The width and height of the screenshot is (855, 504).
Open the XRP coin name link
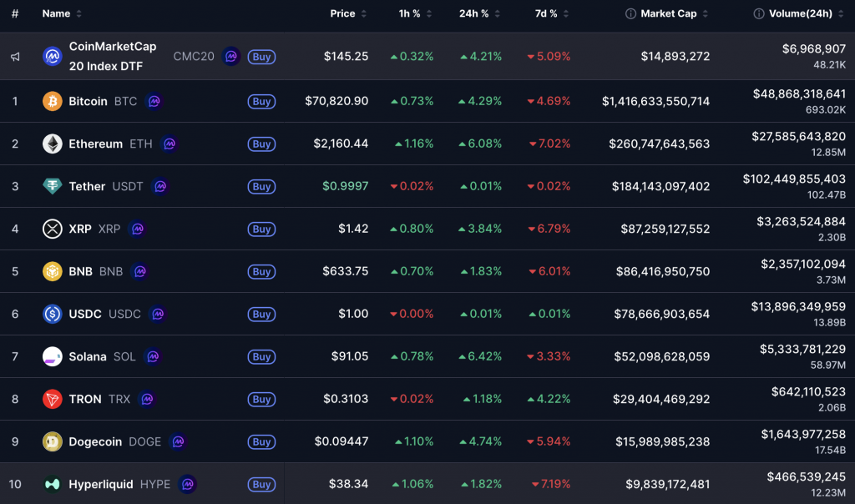(80, 229)
